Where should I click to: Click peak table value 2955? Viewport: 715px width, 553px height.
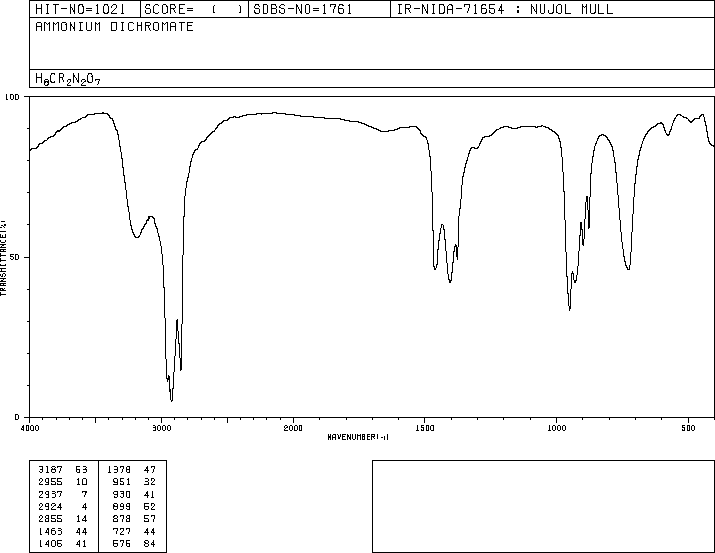[50, 482]
